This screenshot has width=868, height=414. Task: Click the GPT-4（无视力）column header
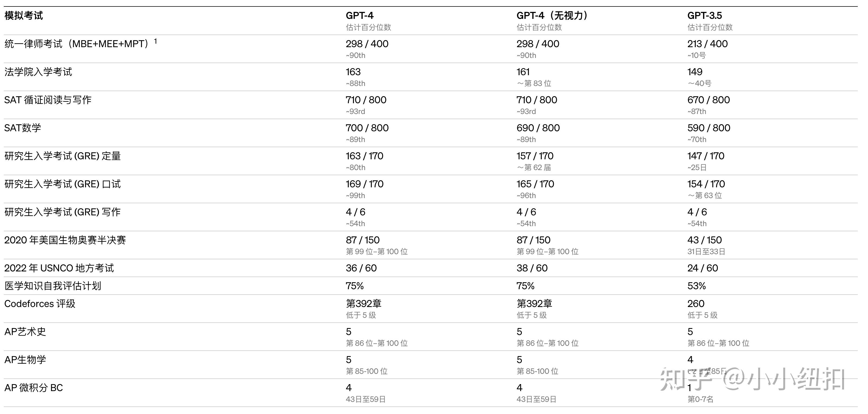(x=552, y=16)
